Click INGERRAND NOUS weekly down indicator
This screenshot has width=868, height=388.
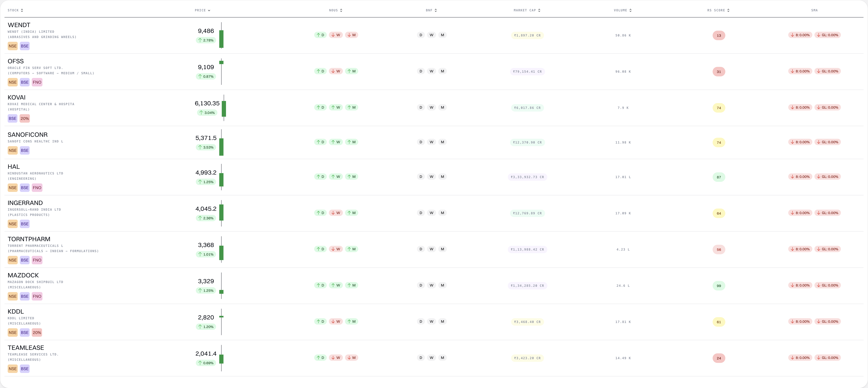click(336, 213)
